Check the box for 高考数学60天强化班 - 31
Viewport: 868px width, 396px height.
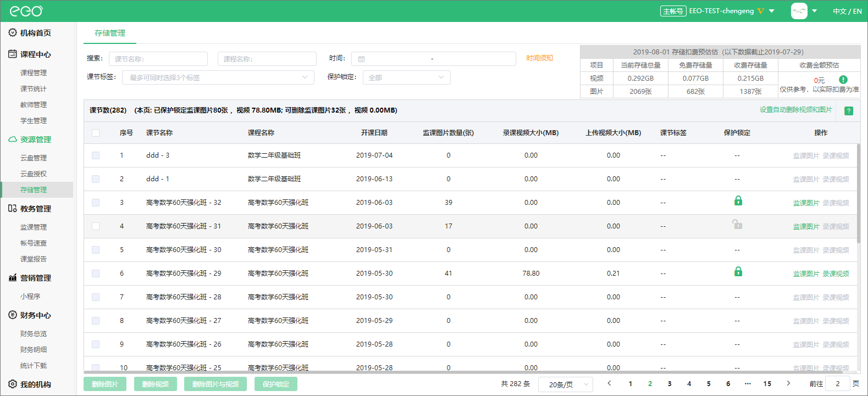click(x=96, y=226)
